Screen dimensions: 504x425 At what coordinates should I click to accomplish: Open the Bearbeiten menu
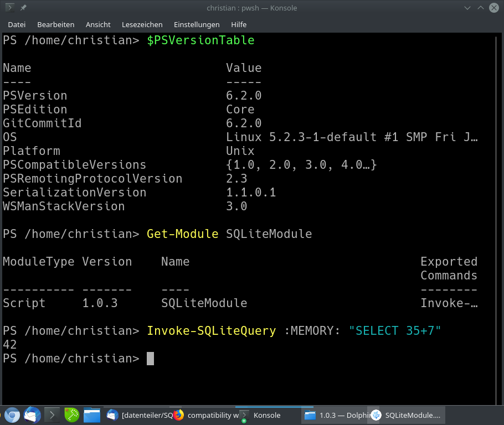pyautogui.click(x=55, y=24)
